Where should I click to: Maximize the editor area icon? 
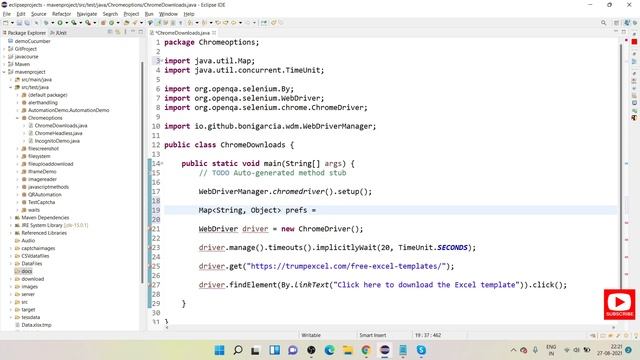pyautogui.click(x=624, y=32)
